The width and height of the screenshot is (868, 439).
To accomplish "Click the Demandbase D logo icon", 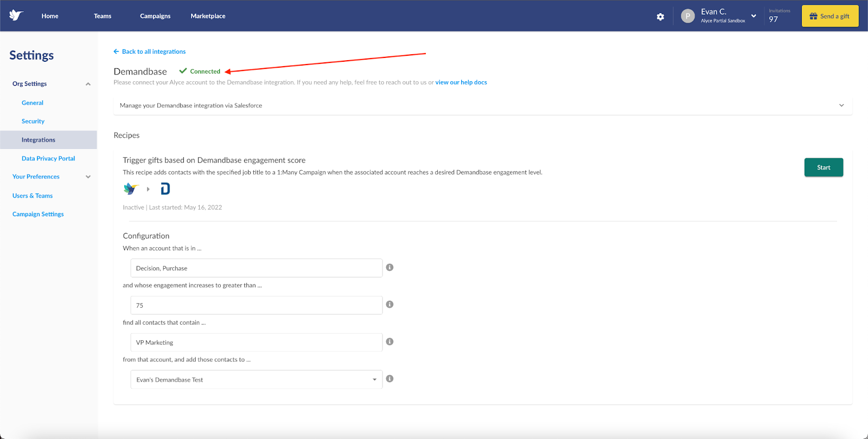I will [x=165, y=189].
